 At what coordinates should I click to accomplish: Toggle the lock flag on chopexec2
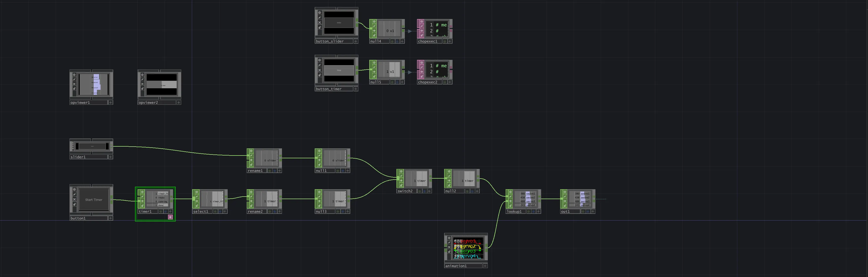coord(422,76)
